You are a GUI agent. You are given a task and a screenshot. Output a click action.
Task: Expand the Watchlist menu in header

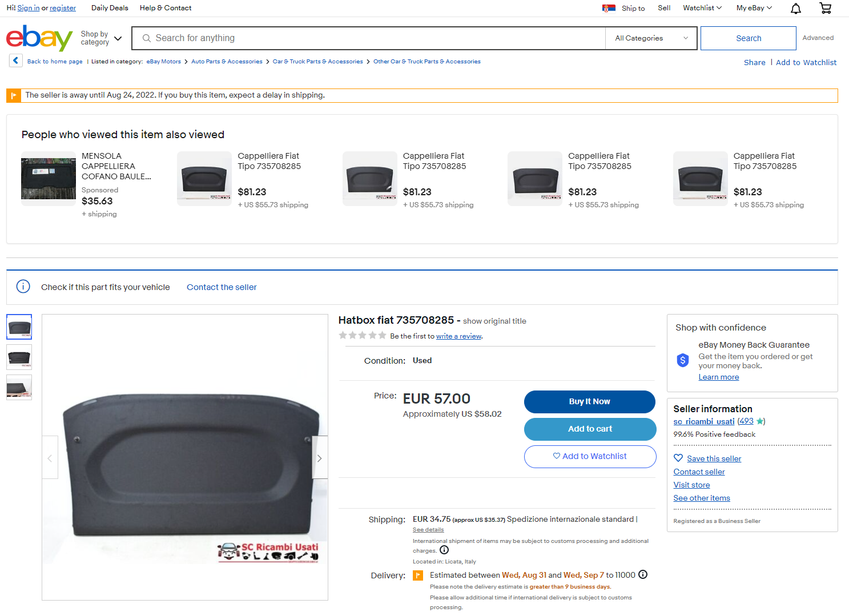coord(702,8)
